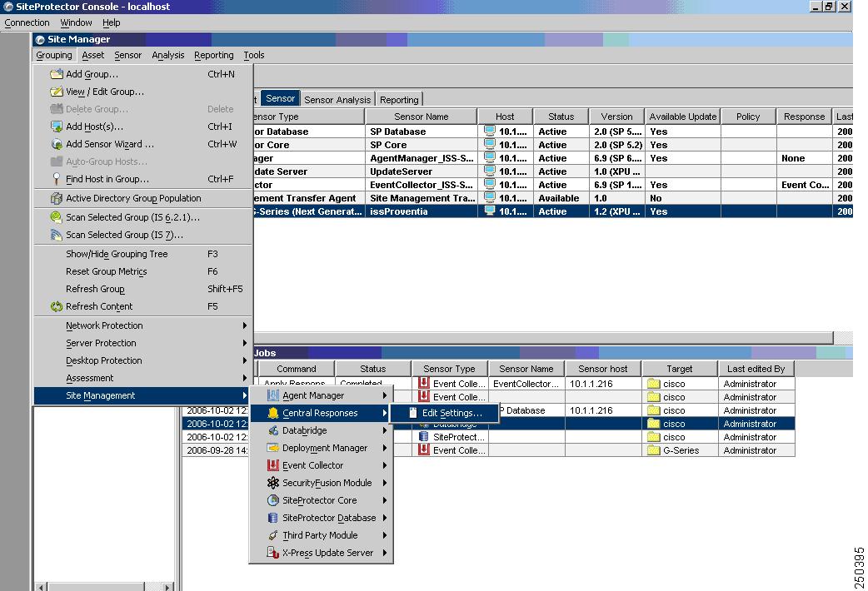Open the Help menu
Viewport: 868px width, 591px height.
click(x=112, y=22)
